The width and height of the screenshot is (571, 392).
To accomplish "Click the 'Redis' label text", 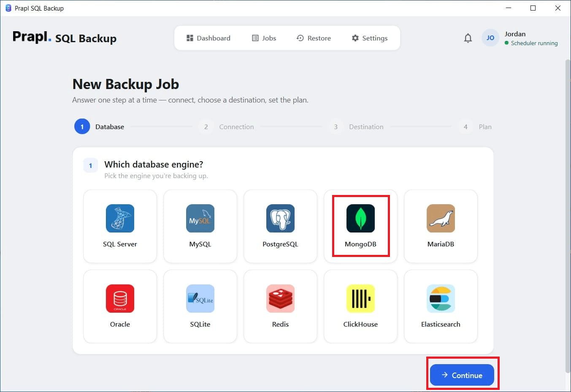I will point(280,324).
